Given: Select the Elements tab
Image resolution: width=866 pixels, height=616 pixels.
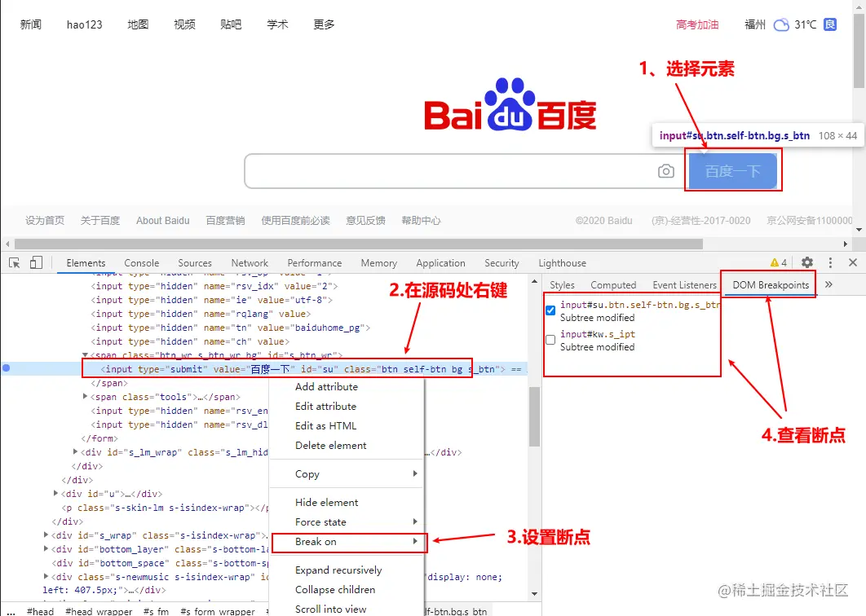Looking at the screenshot, I should coord(86,263).
